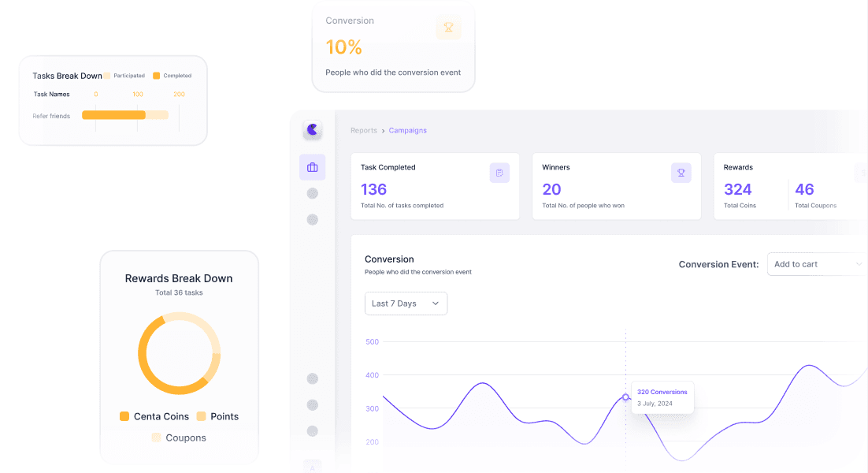Click the clipboard icon in Task Completed card
868x473 pixels.
(x=499, y=173)
